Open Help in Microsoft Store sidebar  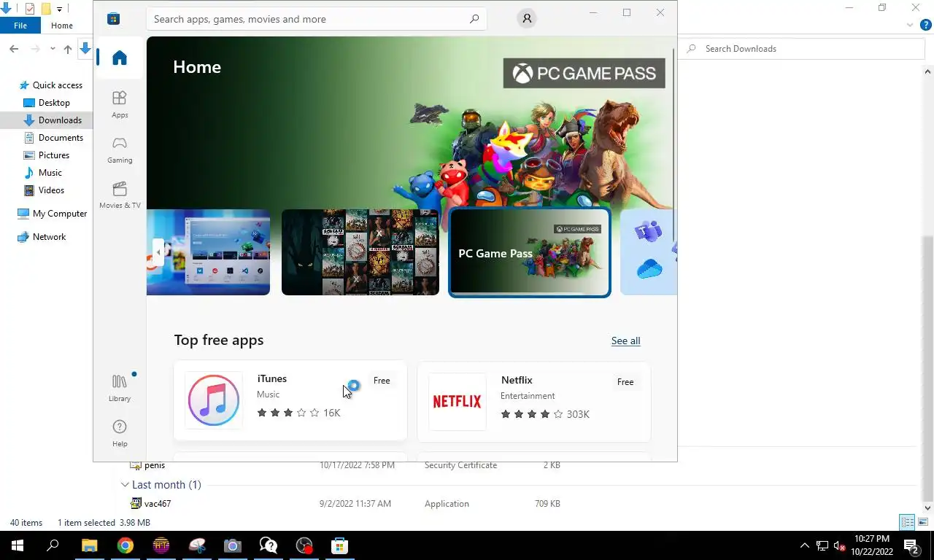(x=120, y=432)
